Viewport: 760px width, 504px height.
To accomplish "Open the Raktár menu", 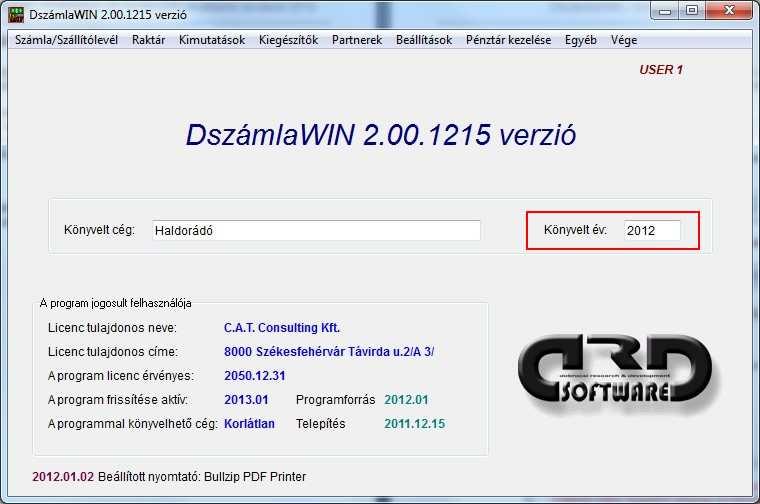I will [148, 40].
